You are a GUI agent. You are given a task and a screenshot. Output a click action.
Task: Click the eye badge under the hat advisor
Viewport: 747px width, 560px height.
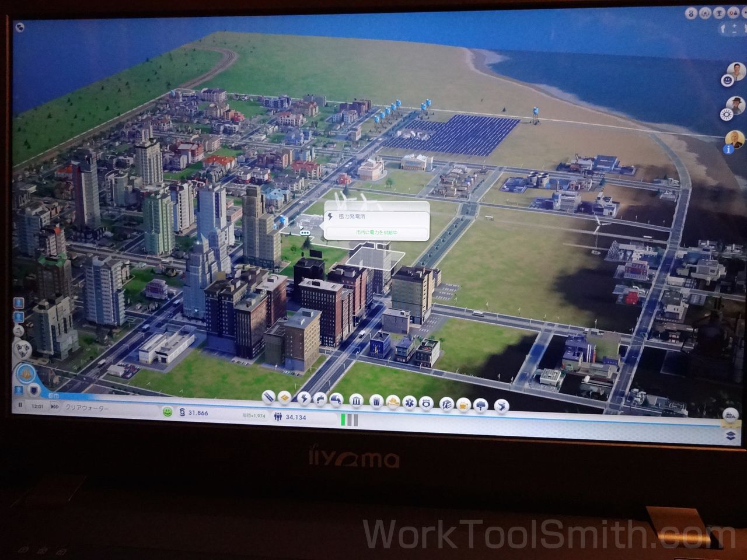(728, 115)
